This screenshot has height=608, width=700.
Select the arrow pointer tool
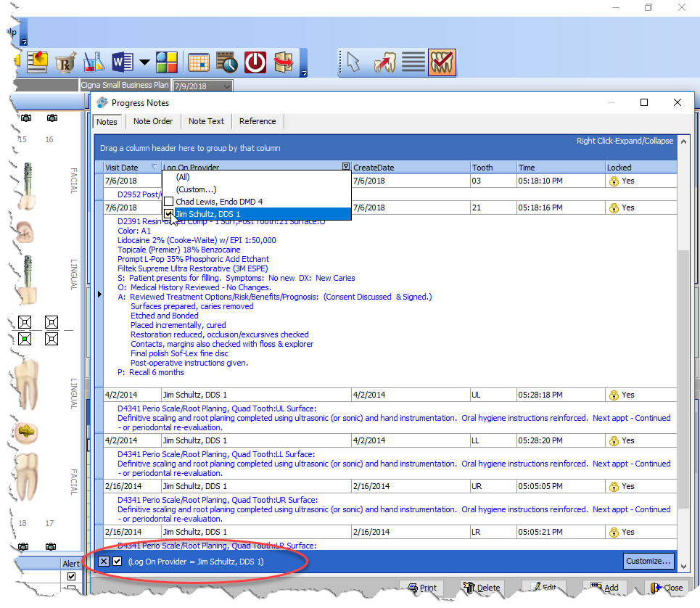pyautogui.click(x=353, y=62)
